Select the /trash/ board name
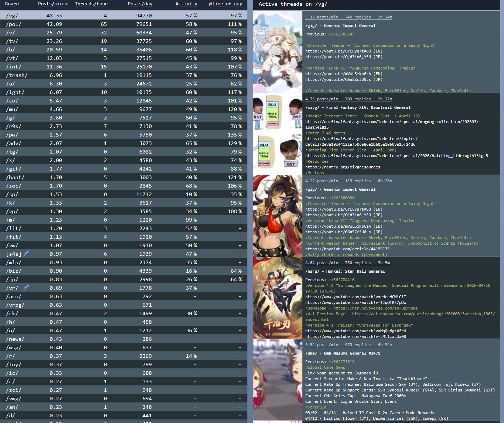504x423 pixels. tap(17, 75)
